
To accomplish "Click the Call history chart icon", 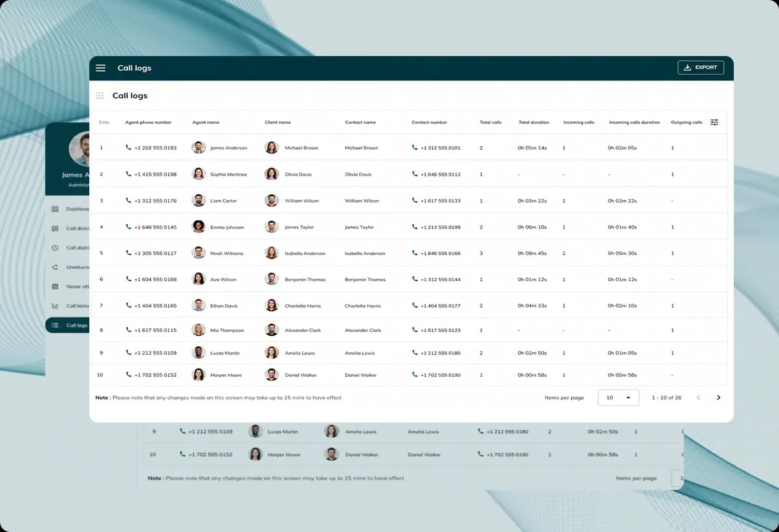I will (55, 306).
